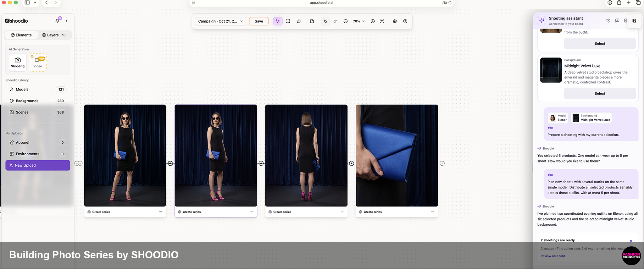644x269 pixels.
Task: Click Create series under the clutch close-up
Action: 370,212
